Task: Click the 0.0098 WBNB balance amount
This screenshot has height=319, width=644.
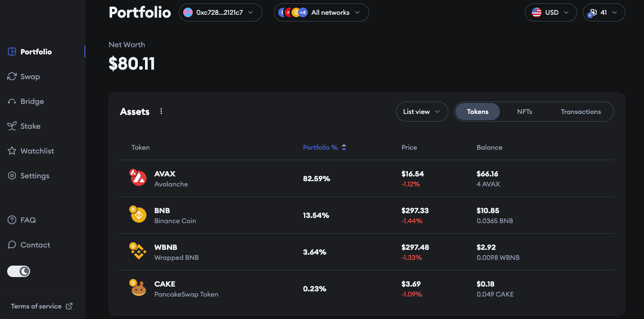Action: [x=498, y=257]
